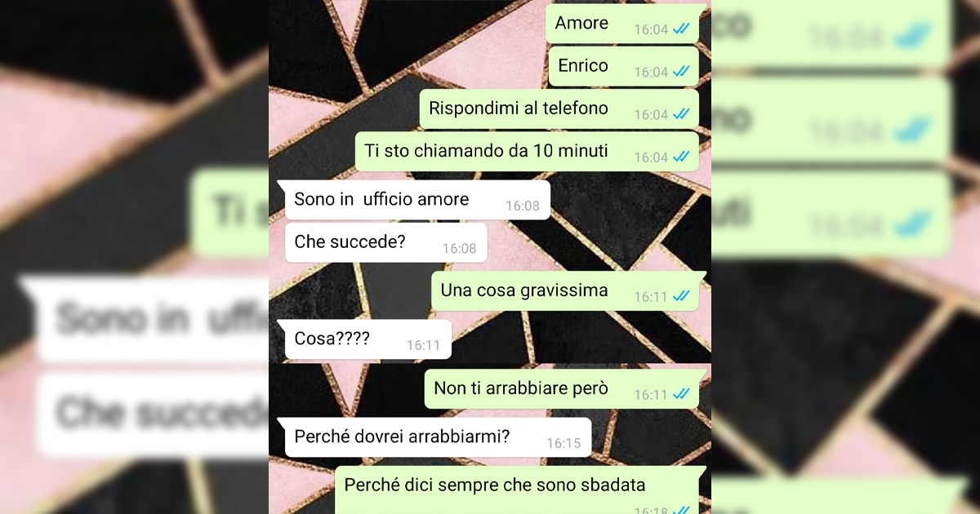Click double-check icon on 'Non ti arrabbiare però'
The width and height of the screenshot is (980, 514).
pos(681,394)
